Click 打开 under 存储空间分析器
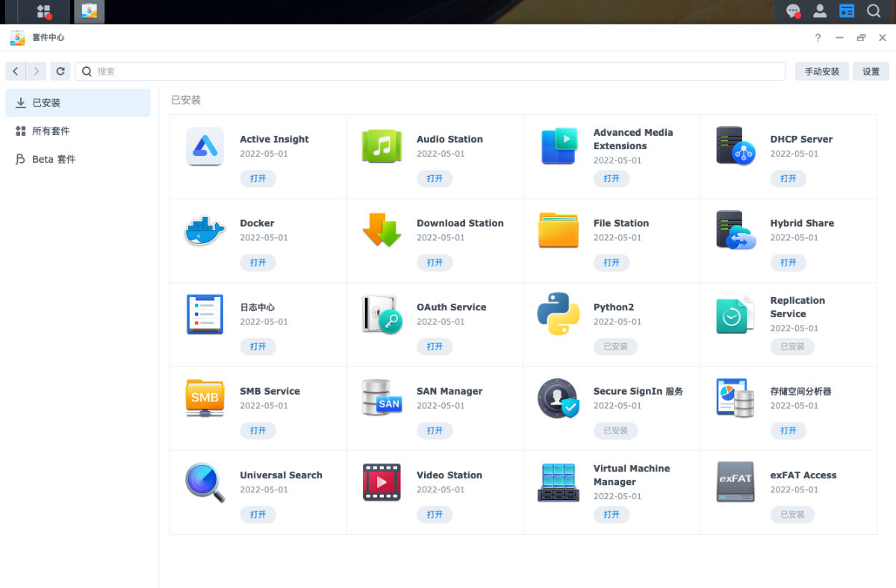Viewport: 896px width, 588px height. point(788,431)
